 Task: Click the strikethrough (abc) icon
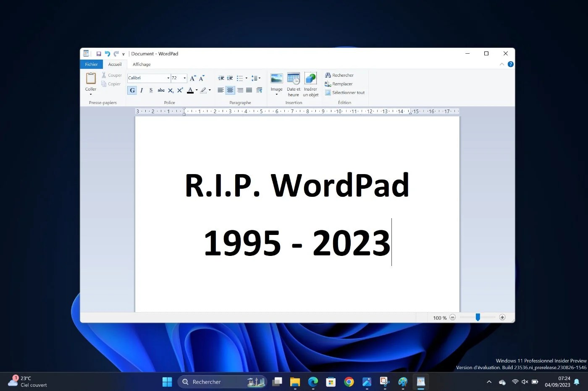[161, 90]
